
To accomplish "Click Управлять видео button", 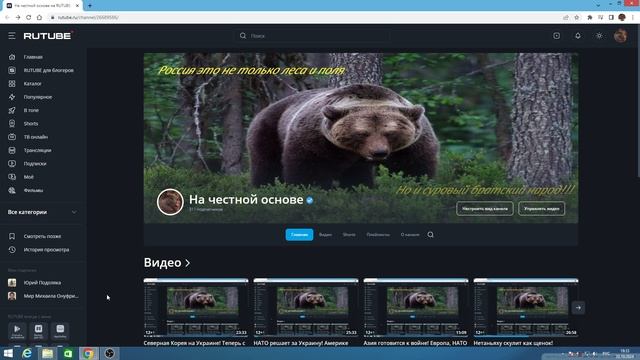I will click(x=542, y=209).
